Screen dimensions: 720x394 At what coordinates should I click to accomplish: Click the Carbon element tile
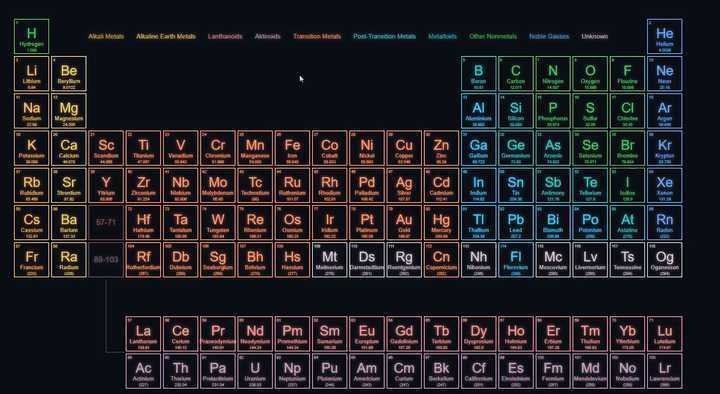[516, 73]
